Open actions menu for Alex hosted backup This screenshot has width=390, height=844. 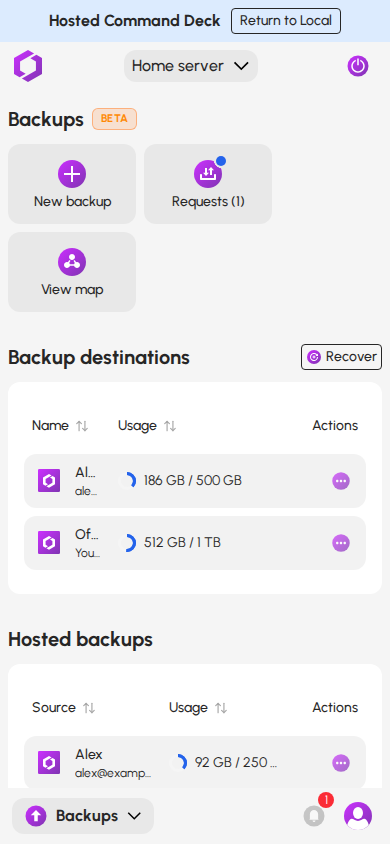coord(341,763)
